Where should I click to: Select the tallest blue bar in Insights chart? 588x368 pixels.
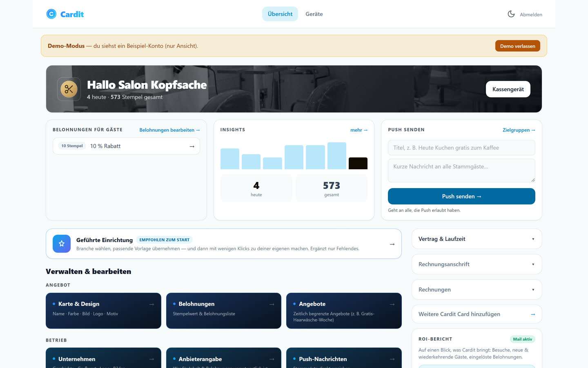click(x=337, y=156)
